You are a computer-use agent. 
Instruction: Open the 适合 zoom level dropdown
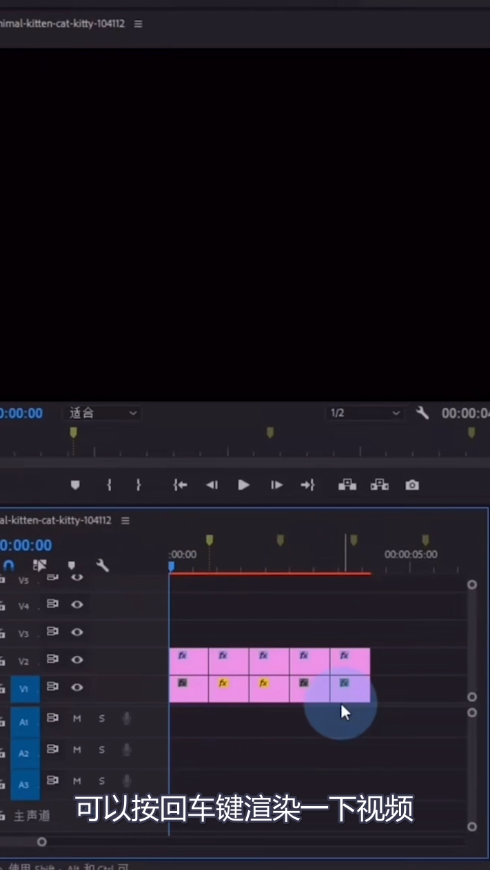(x=103, y=413)
